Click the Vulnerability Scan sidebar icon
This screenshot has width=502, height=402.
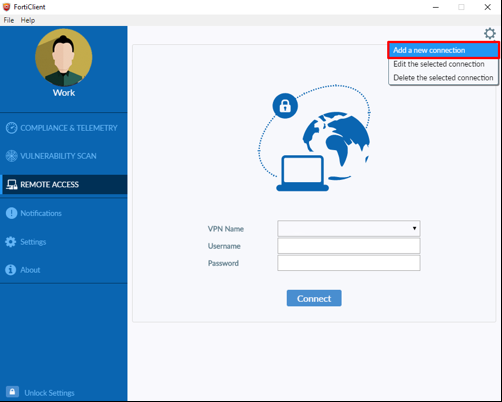11,156
